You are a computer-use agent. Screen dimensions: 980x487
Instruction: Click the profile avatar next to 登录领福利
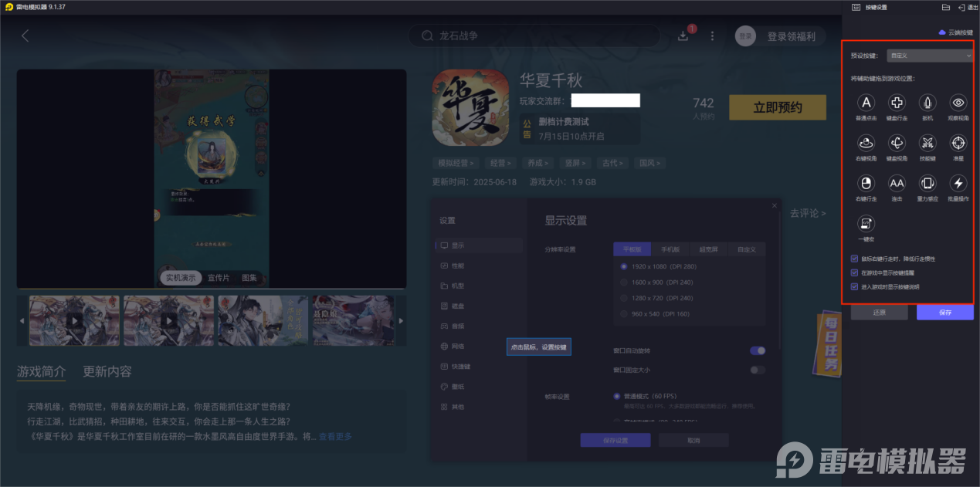coord(745,36)
